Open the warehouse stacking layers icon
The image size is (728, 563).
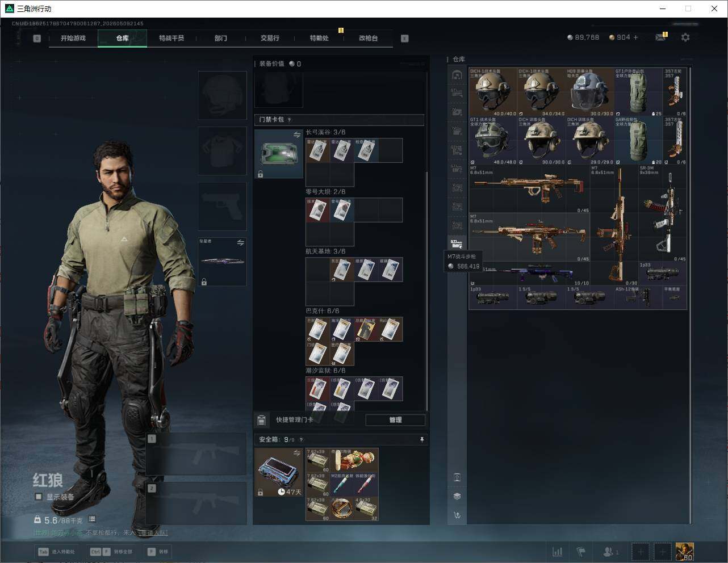pos(457,496)
